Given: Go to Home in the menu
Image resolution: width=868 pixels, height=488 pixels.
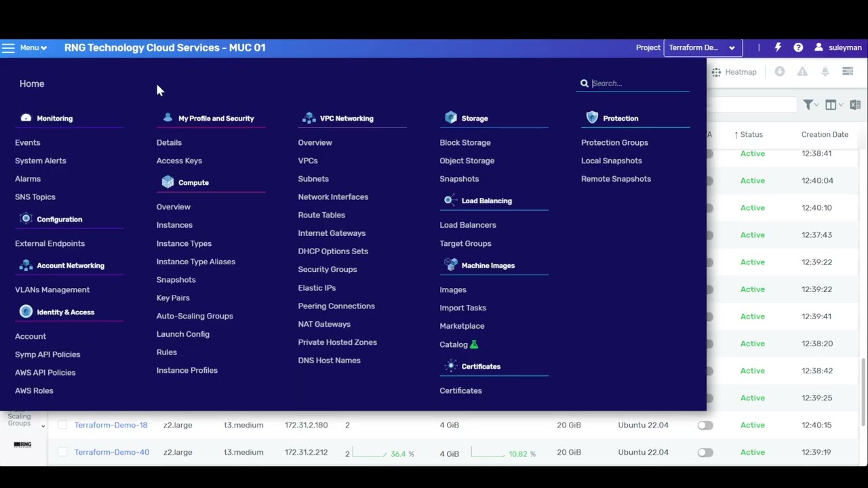Looking at the screenshot, I should click(x=32, y=84).
